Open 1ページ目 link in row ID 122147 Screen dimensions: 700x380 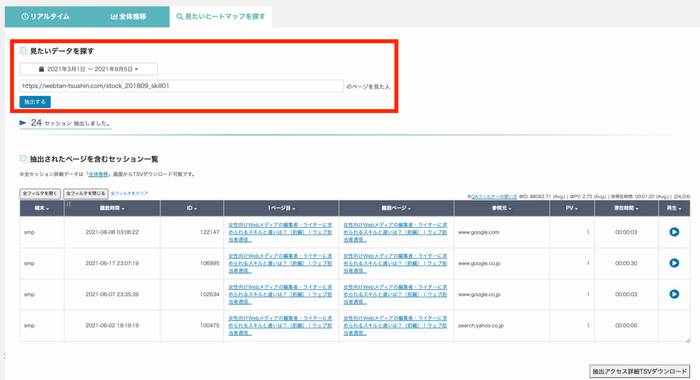[x=280, y=232]
